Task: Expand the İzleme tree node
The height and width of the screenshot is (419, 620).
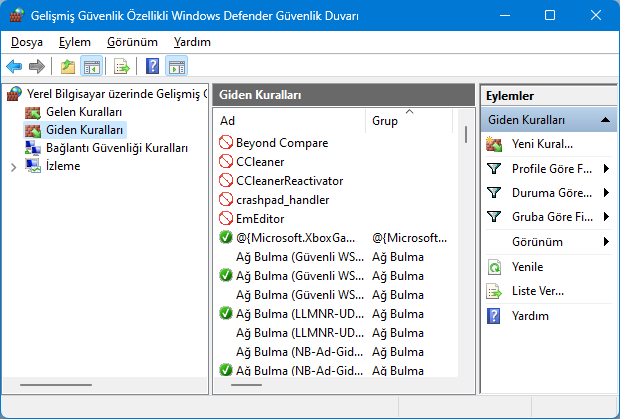Action: coord(13,167)
